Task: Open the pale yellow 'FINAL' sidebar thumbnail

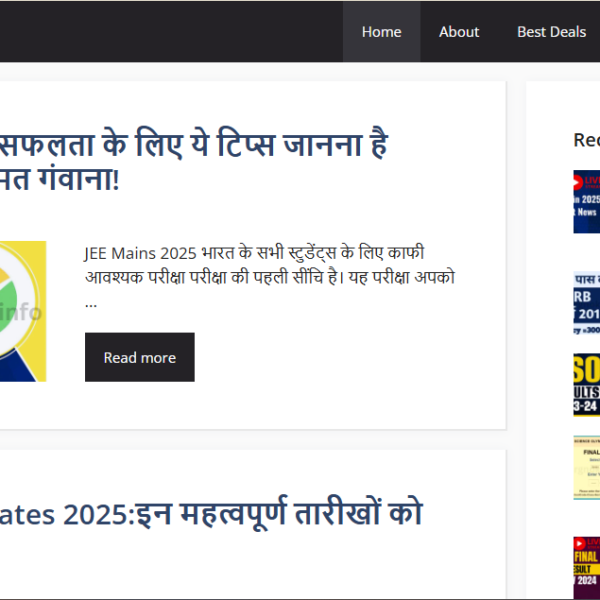Action: click(x=587, y=467)
